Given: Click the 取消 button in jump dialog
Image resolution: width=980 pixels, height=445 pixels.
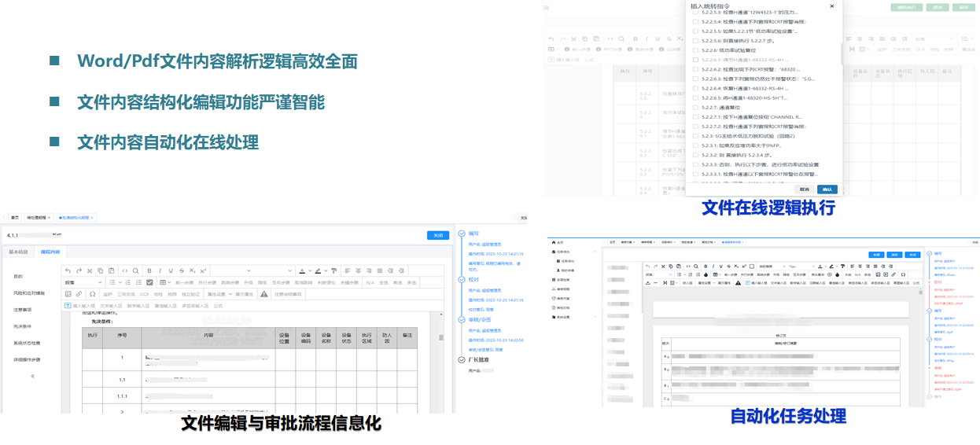Looking at the screenshot, I should [804, 189].
